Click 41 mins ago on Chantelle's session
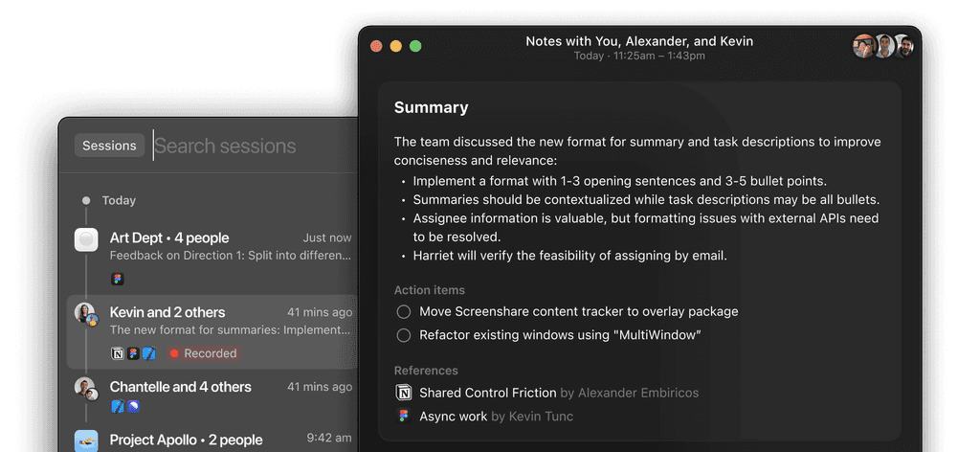The width and height of the screenshot is (980, 452). pyautogui.click(x=320, y=386)
